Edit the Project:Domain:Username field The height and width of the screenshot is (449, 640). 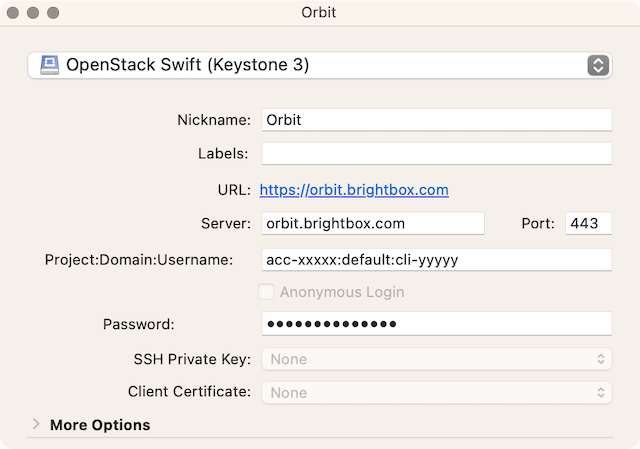coord(436,260)
